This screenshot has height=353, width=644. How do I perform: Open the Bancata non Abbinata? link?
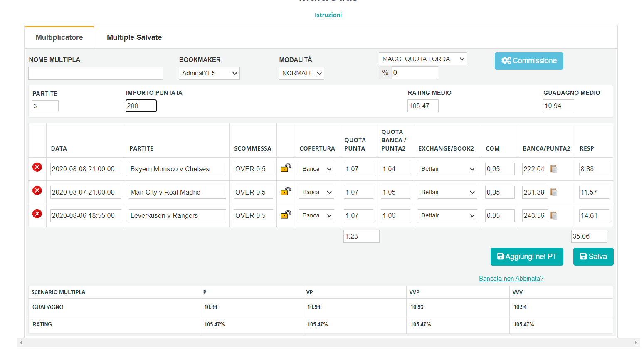click(x=511, y=279)
